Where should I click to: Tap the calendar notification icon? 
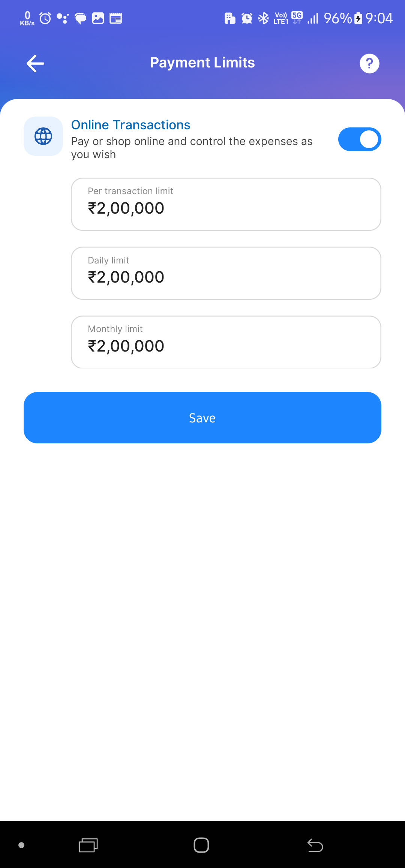click(115, 18)
